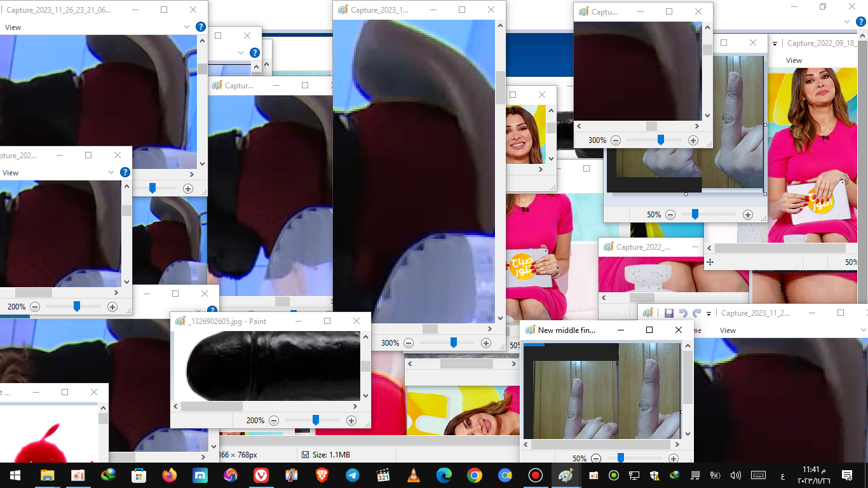This screenshot has width=868, height=488.
Task: Zoom out in New middle fin window
Action: [596, 458]
